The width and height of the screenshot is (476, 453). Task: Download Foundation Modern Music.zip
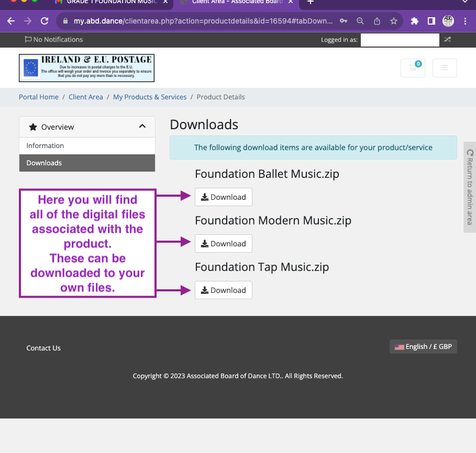tap(224, 244)
